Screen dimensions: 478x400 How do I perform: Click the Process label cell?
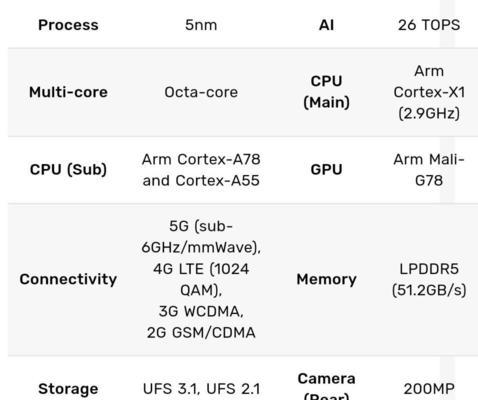(68, 25)
